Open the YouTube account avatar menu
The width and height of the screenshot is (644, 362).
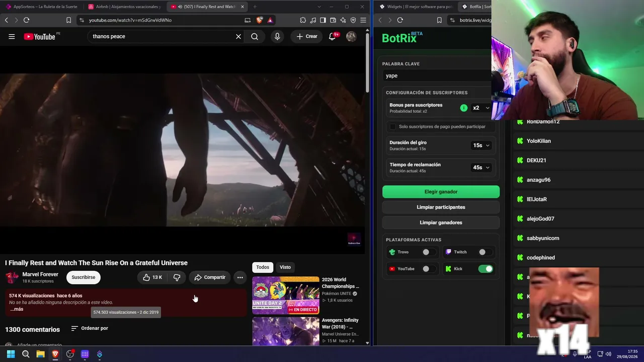pos(351,36)
